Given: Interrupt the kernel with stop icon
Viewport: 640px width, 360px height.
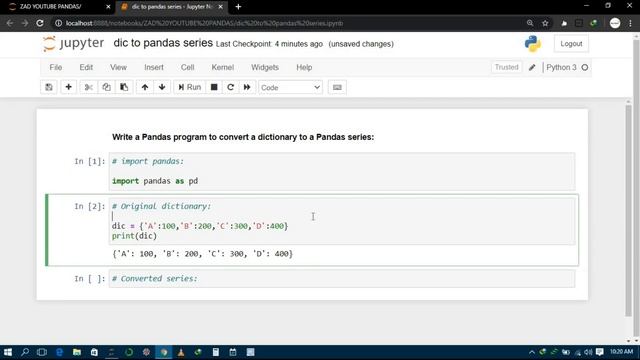Looking at the screenshot, I should point(214,87).
